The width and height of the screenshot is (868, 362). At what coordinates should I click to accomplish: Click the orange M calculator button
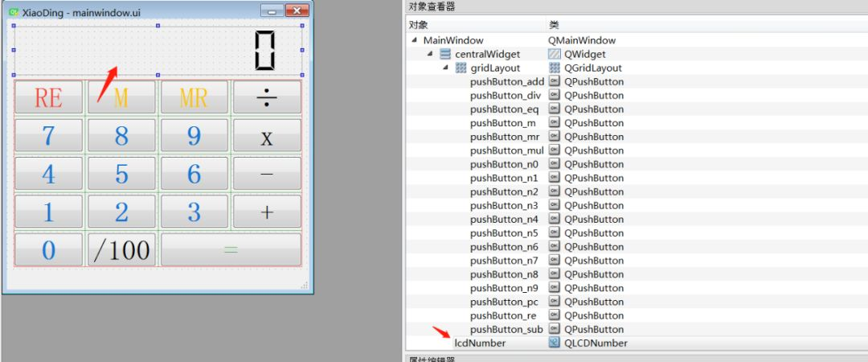121,97
